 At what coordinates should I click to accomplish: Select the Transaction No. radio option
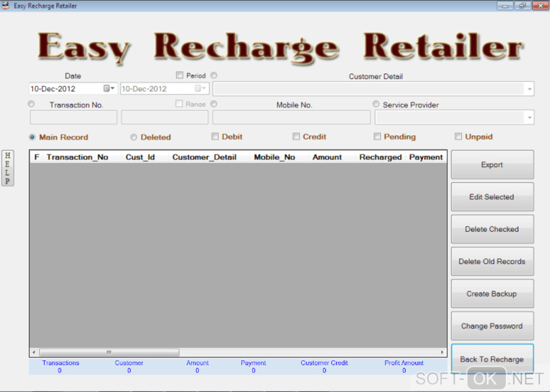coord(31,104)
